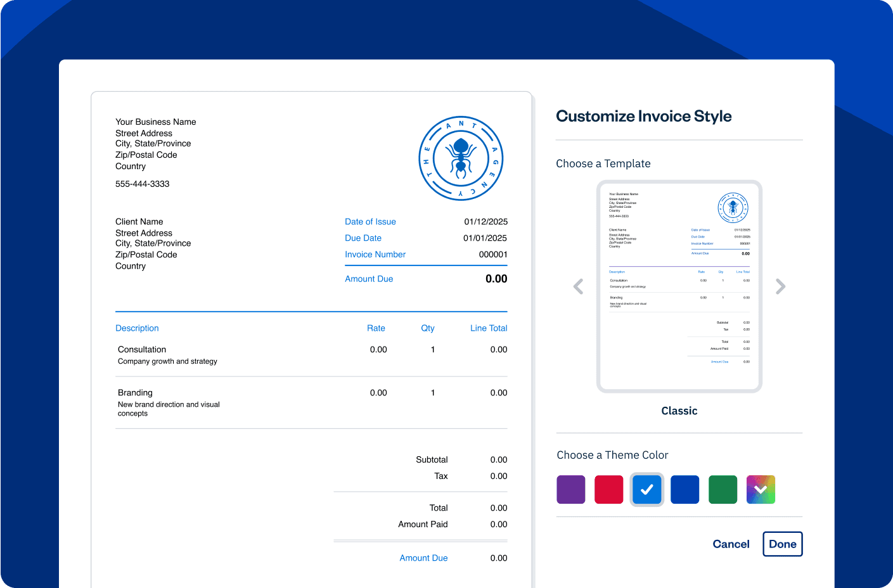Select the Branding line item
Screen dimensions: 893x588
135,393
